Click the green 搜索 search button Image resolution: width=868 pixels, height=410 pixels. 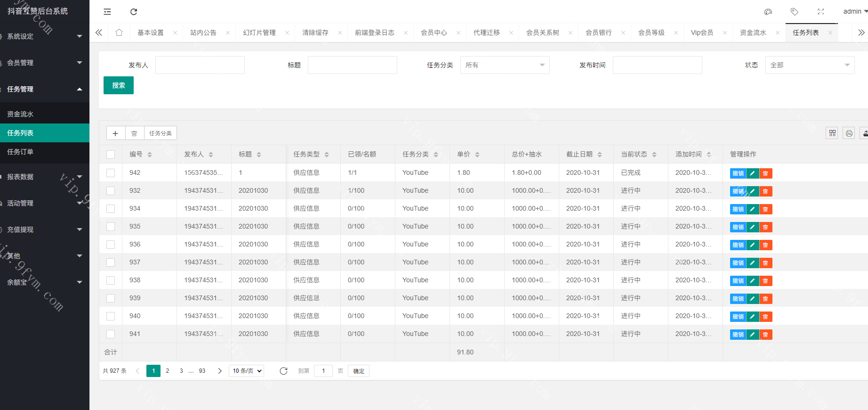(119, 85)
